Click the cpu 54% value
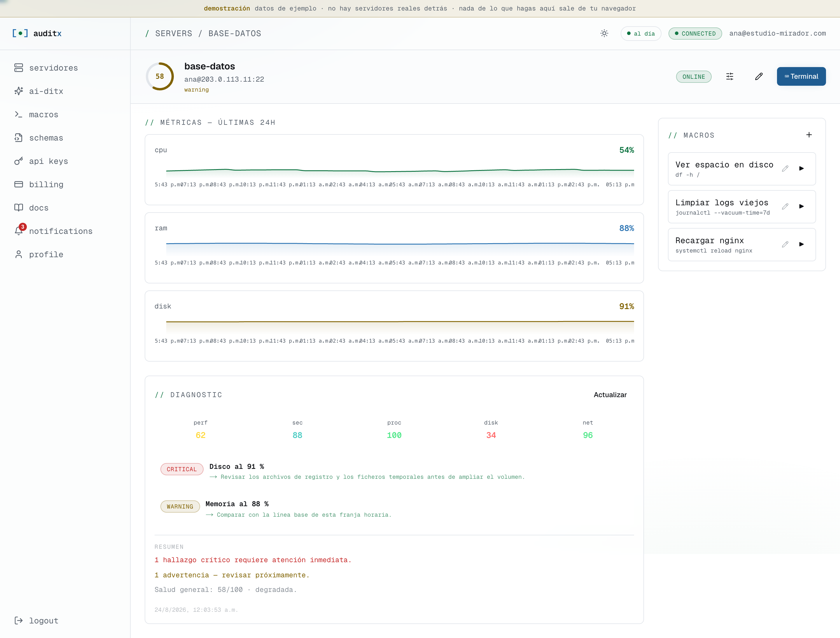The height and width of the screenshot is (638, 840). point(626,150)
